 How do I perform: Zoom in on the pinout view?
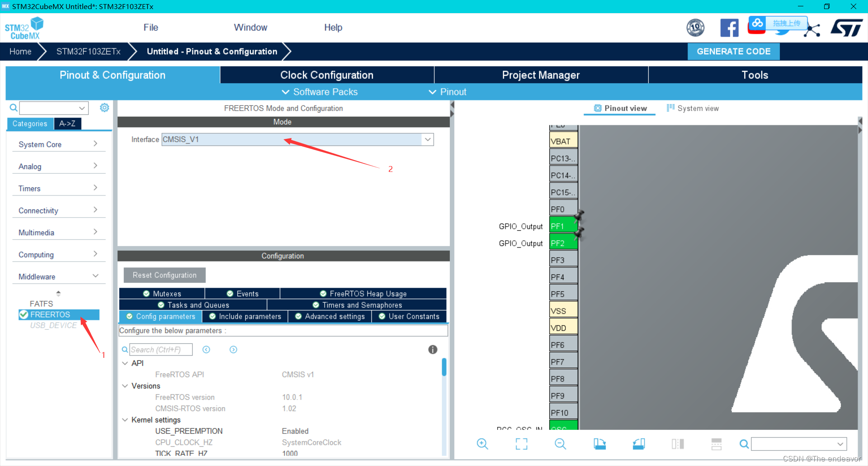[482, 444]
